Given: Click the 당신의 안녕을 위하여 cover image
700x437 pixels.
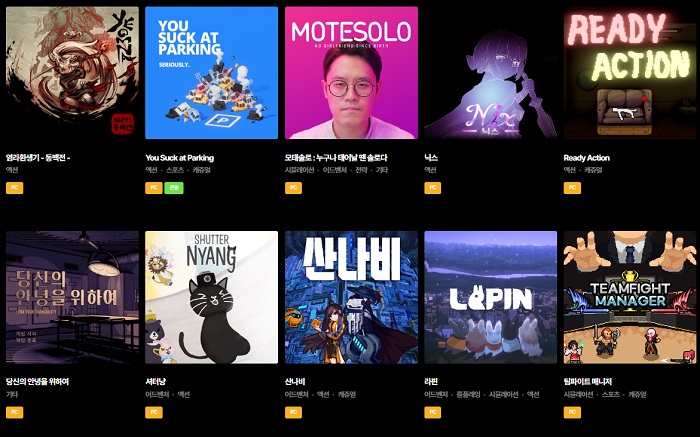Looking at the screenshot, I should (72, 297).
